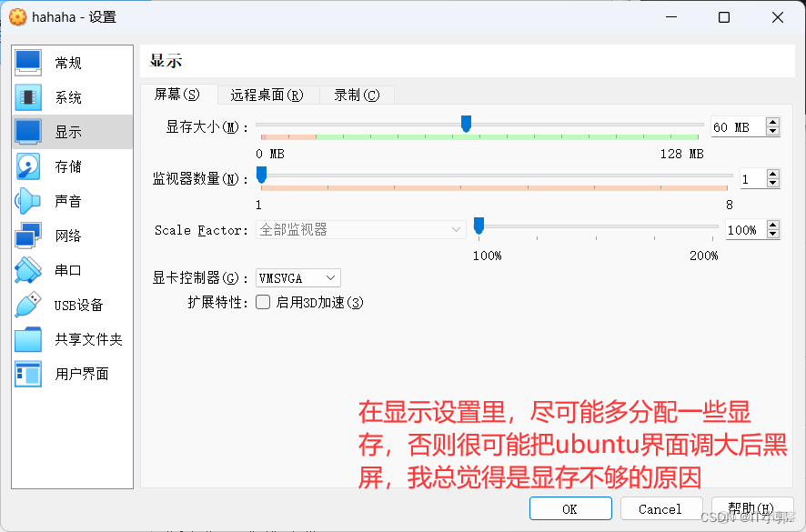Click the OK button to confirm settings

click(570, 508)
